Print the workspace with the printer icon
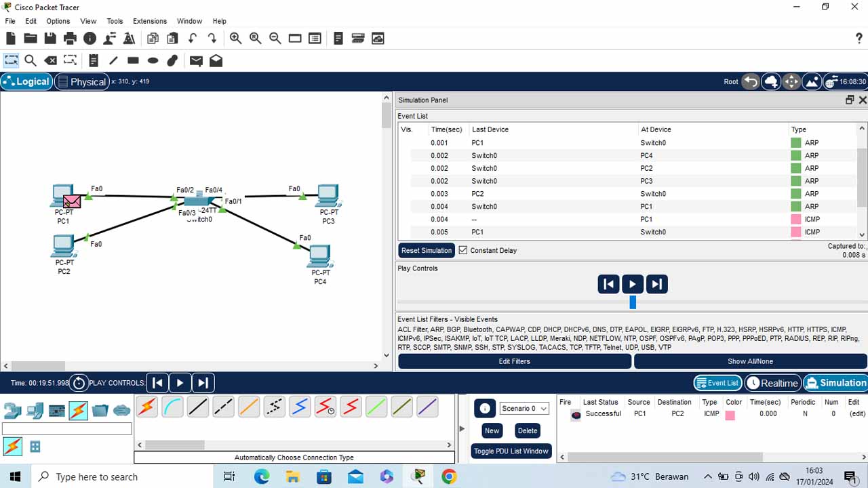 [x=70, y=39]
